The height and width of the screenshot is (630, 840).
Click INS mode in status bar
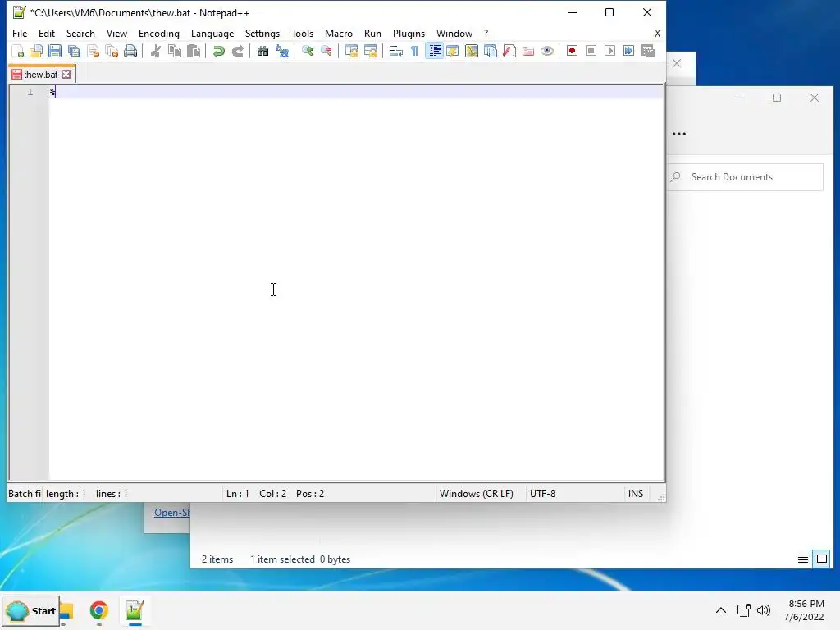coord(636,493)
